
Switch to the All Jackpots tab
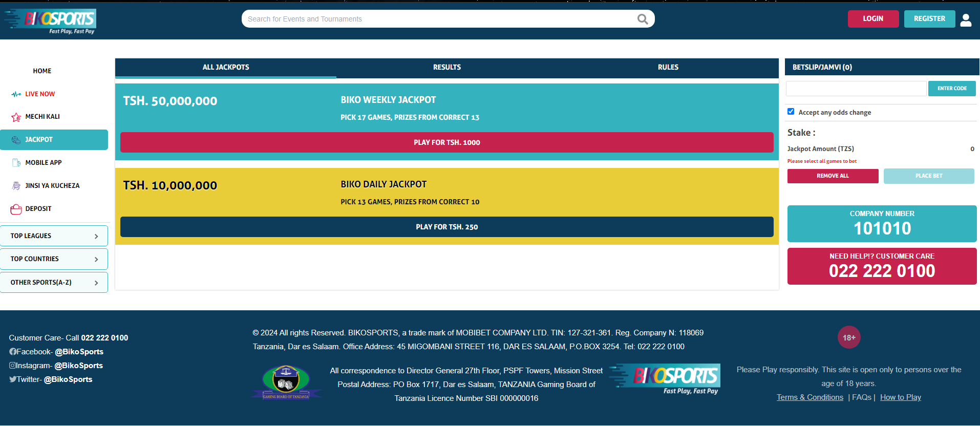(x=226, y=68)
